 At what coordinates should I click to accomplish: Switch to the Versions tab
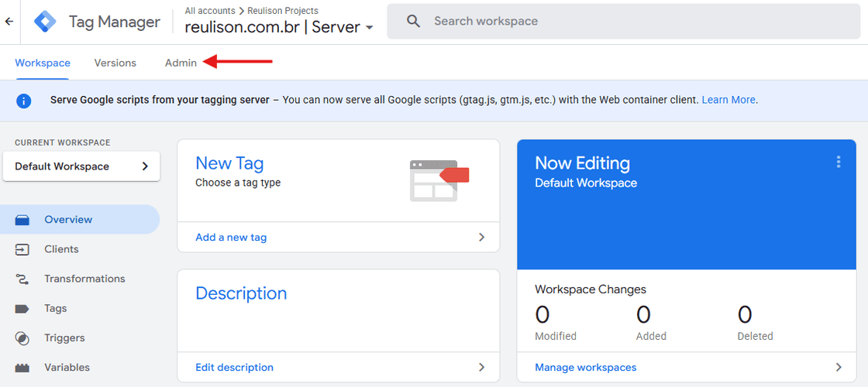click(x=115, y=63)
